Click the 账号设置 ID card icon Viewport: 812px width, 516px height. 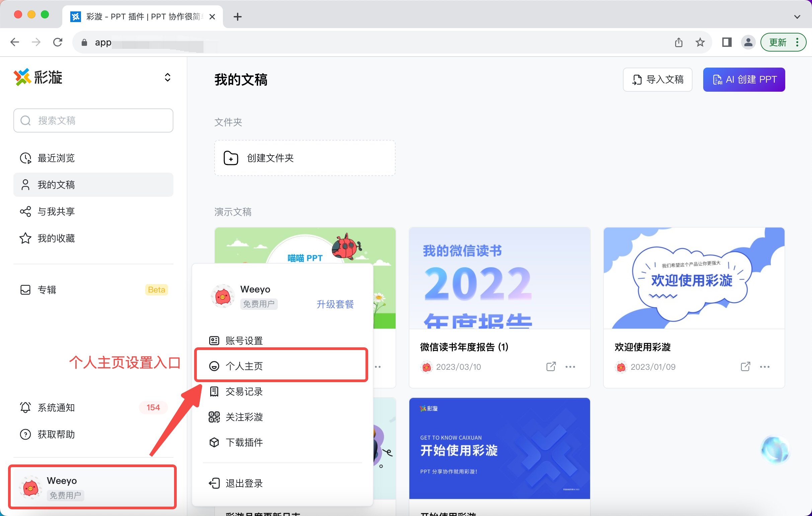(214, 341)
